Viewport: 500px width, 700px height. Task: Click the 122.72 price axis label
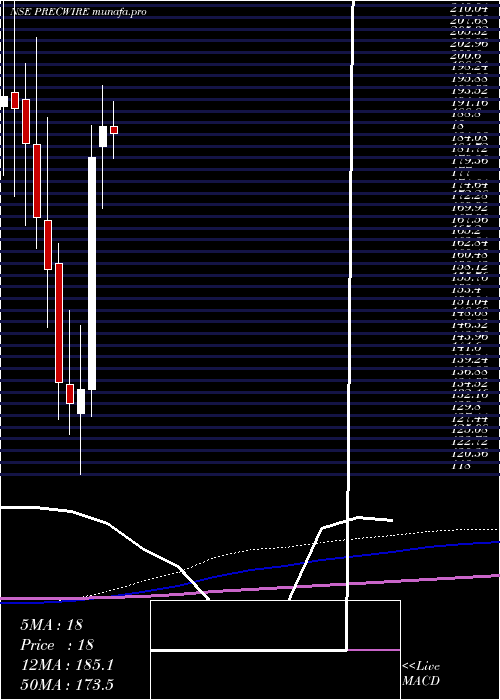(470, 442)
